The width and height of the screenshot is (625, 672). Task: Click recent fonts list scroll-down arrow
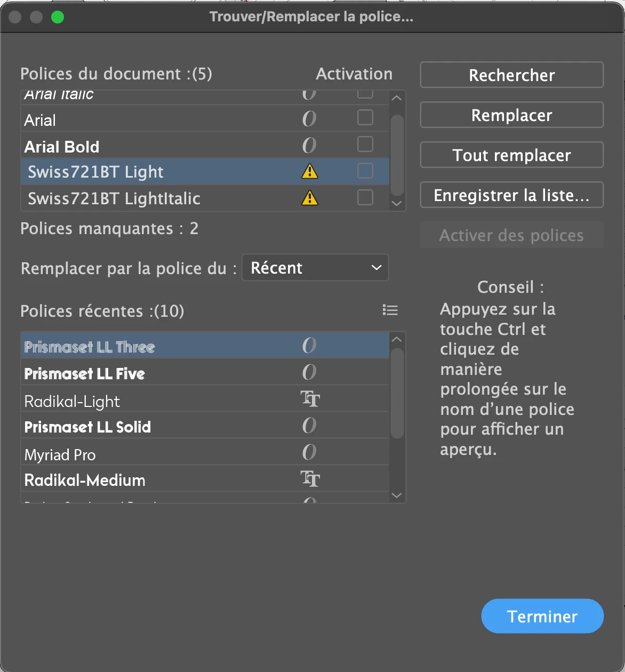click(x=397, y=495)
